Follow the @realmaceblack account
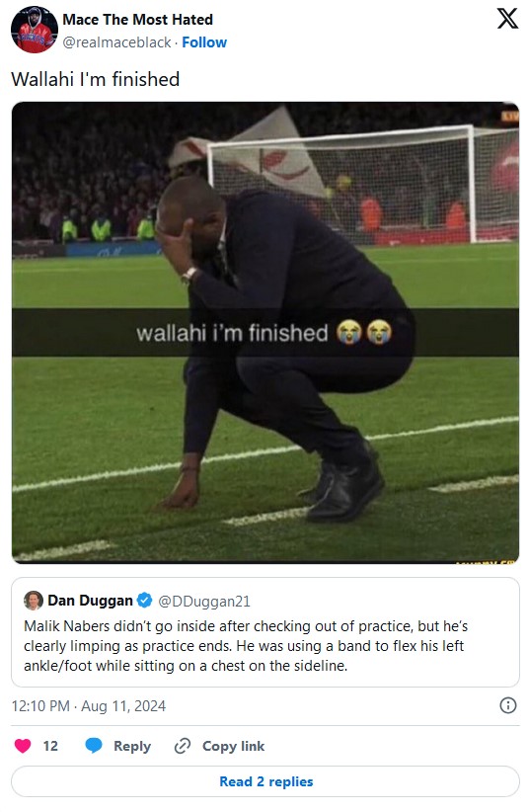 pos(204,42)
